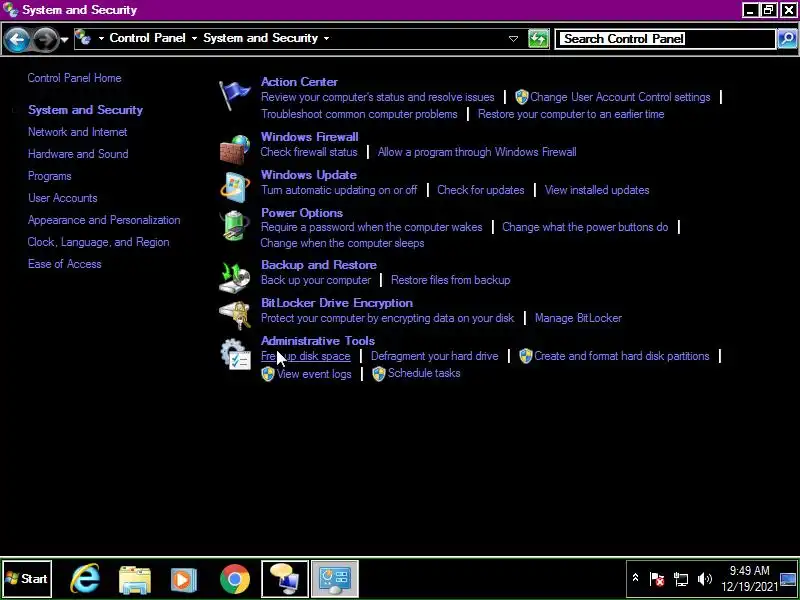Select Control Panel Home in sidebar
Image resolution: width=800 pixels, height=600 pixels.
coord(74,78)
